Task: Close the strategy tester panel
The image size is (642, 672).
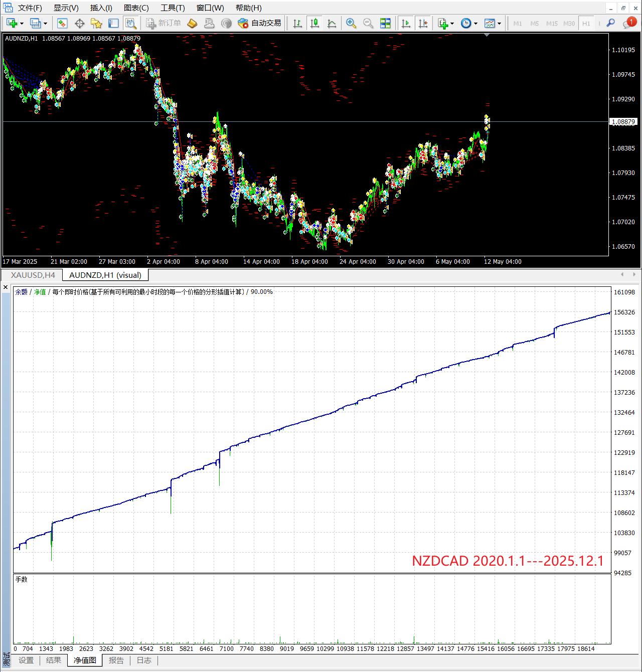Action: (6, 287)
